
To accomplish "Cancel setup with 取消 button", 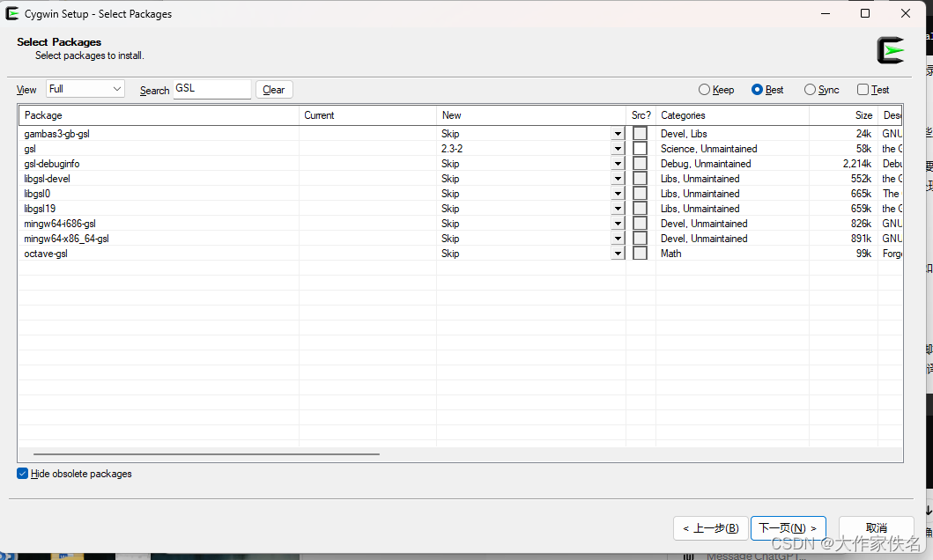I will (876, 528).
